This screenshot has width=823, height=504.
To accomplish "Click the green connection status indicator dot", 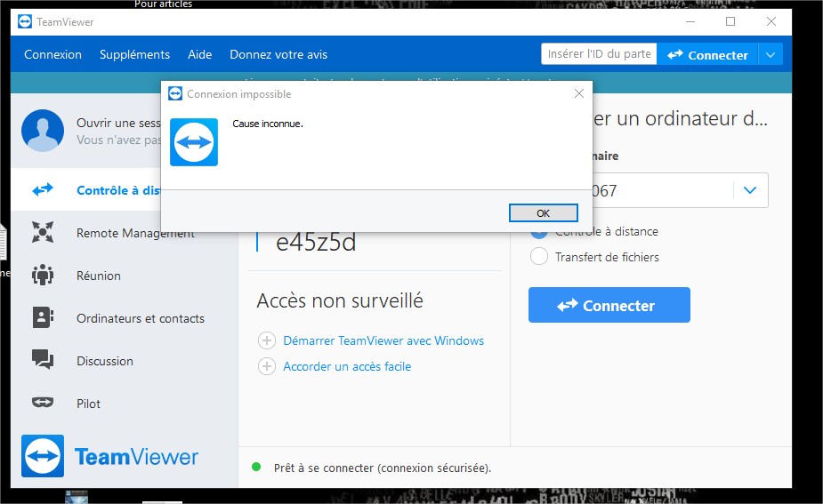I will pos(256,467).
